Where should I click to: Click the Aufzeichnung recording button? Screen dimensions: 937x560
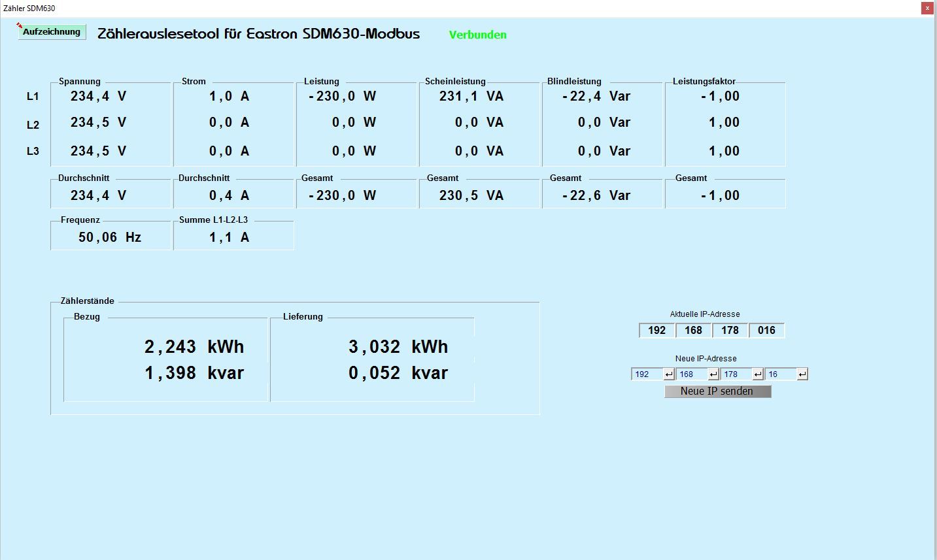click(x=52, y=31)
